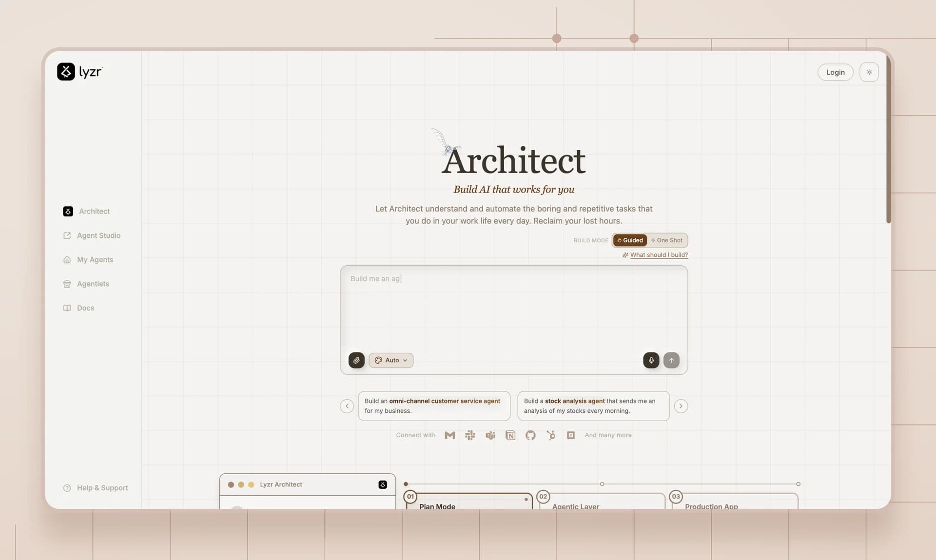936x560 pixels.
Task: Show previous suggestion with left arrow
Action: coord(347,406)
